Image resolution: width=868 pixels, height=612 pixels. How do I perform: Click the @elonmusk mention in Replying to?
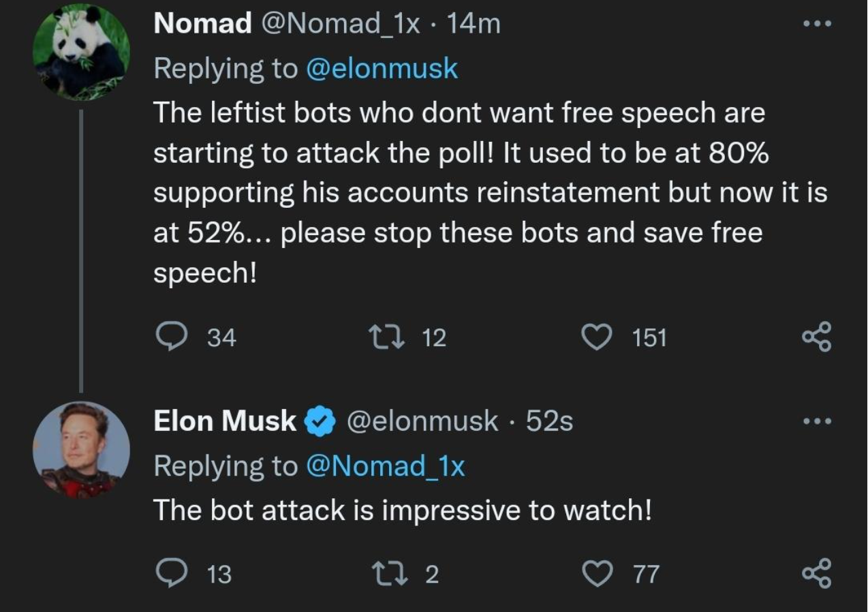pyautogui.click(x=382, y=68)
